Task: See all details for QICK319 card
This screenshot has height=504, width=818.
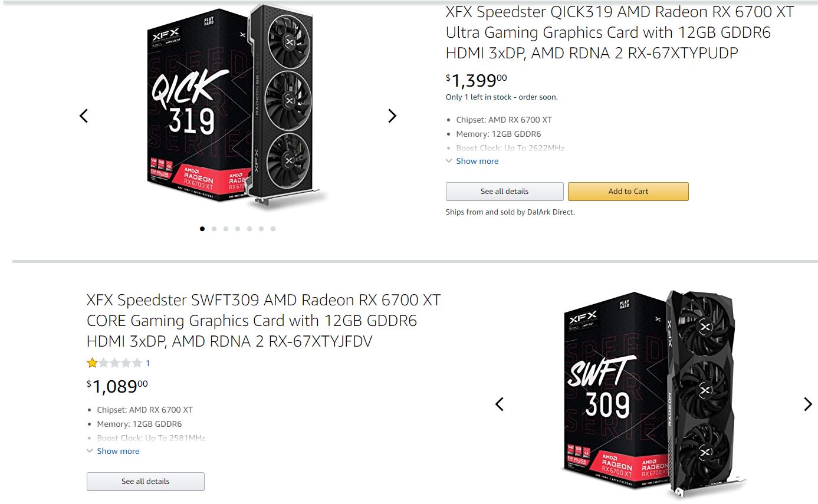Action: [x=504, y=192]
